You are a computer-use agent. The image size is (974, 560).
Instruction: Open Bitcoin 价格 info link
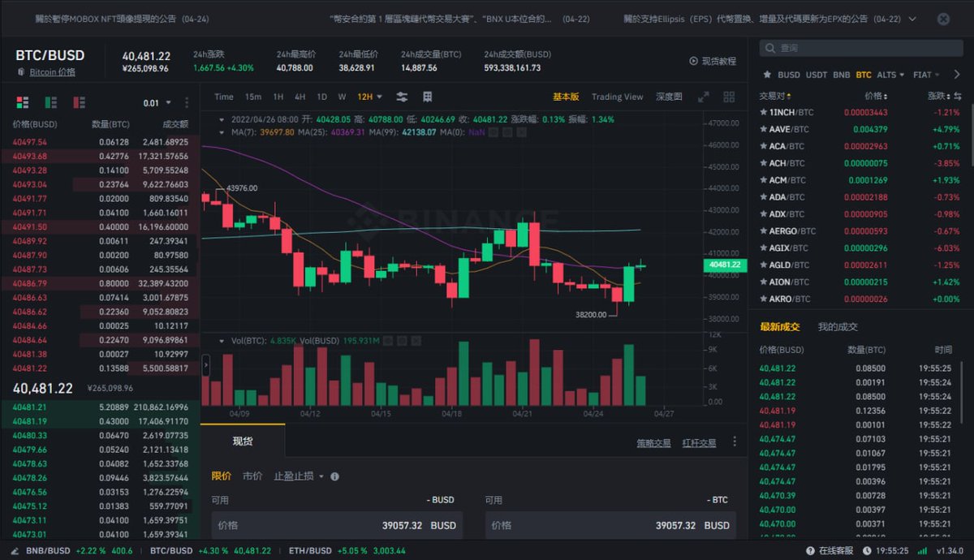click(x=52, y=72)
